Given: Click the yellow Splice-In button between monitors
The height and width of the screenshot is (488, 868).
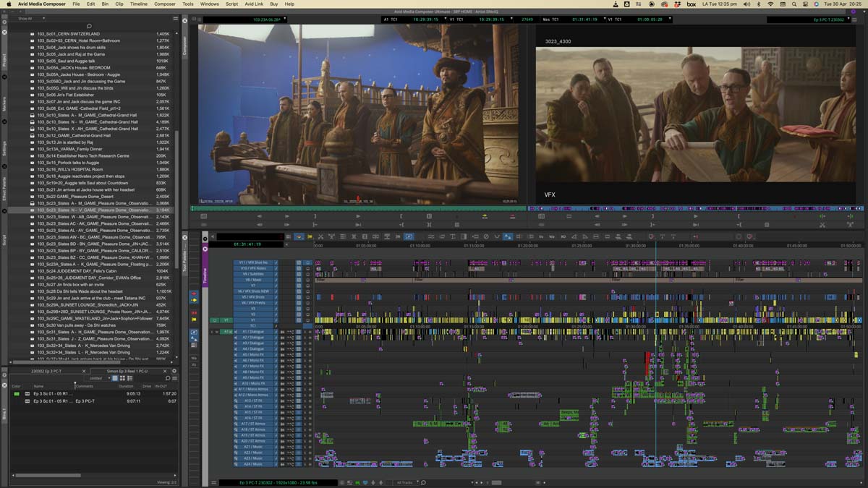Looking at the screenshot, I should pyautogui.click(x=485, y=216).
